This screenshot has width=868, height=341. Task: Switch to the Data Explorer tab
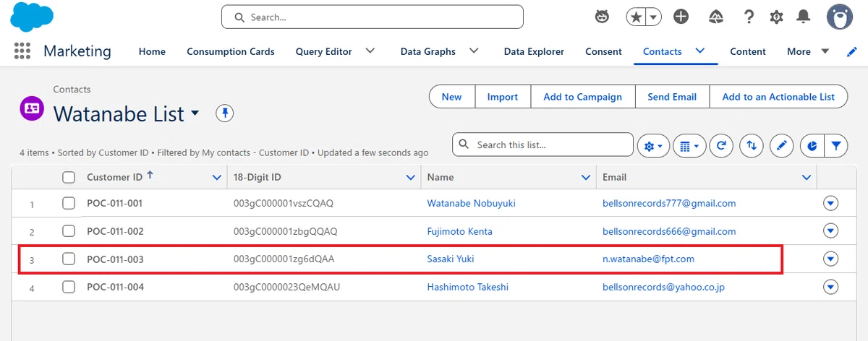click(x=534, y=51)
